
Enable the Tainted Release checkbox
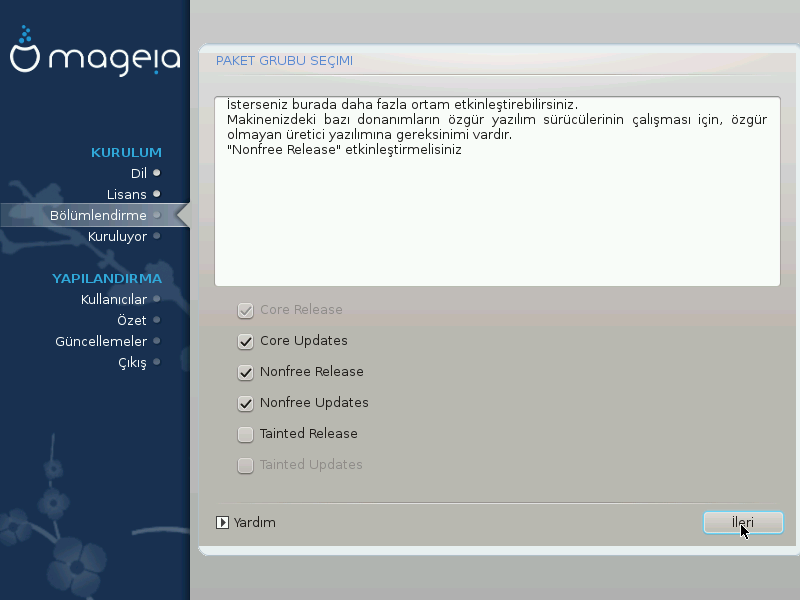click(245, 434)
